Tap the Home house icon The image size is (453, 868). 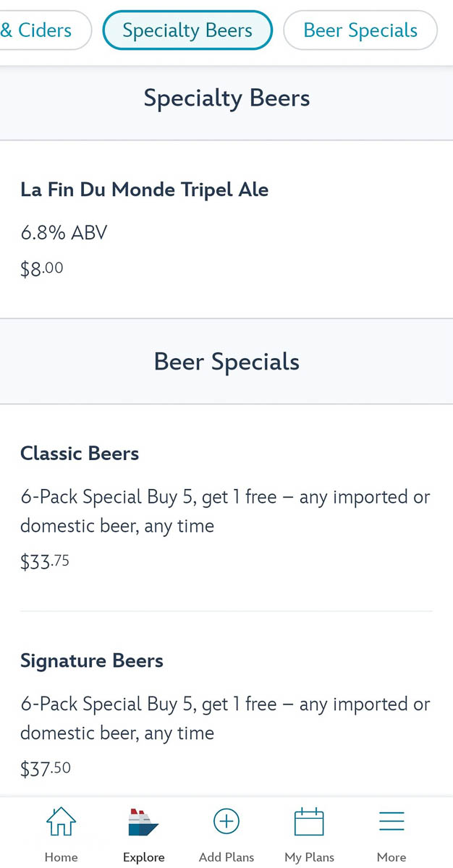coord(61,822)
